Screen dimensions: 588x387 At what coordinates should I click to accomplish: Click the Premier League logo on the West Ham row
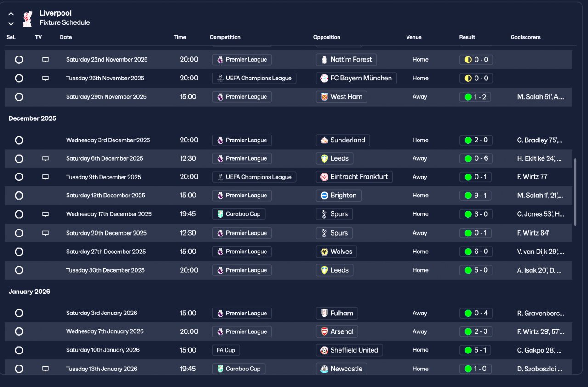coord(220,97)
